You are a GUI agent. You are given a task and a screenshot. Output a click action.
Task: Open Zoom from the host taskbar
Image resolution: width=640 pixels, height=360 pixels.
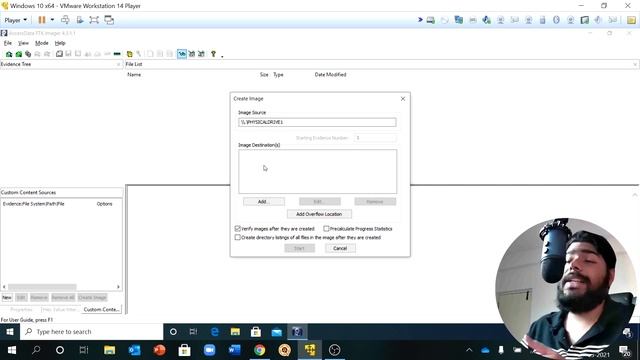coord(209,350)
